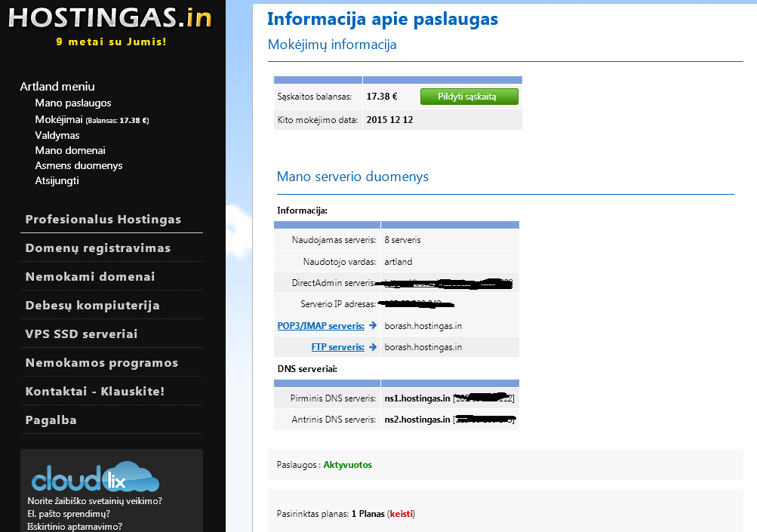Click the HOSTINGAS.in logo
757x532 pixels.
click(x=110, y=18)
